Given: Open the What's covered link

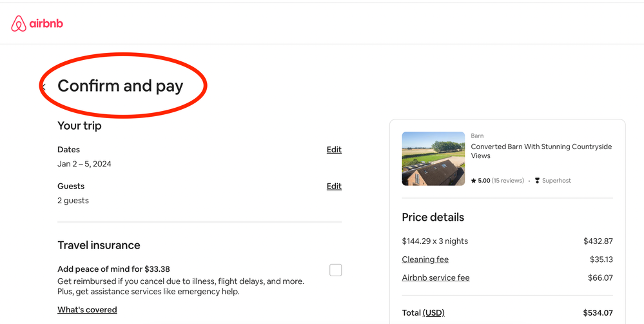Looking at the screenshot, I should (87, 310).
